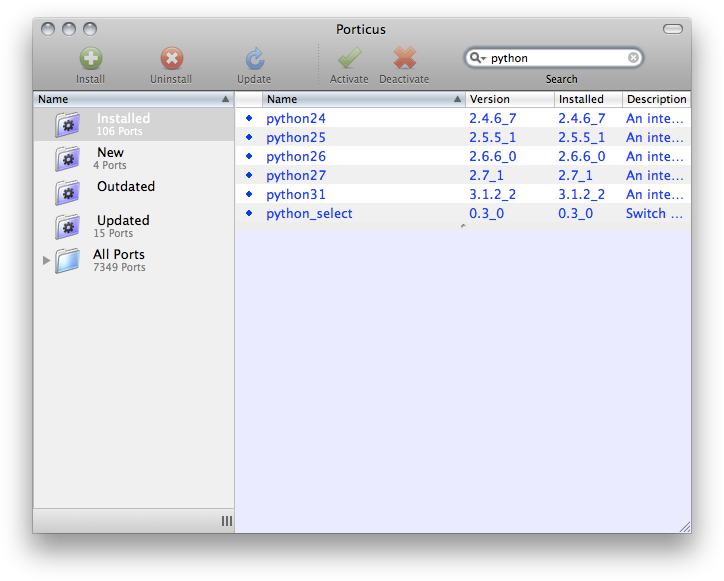Sort sidebar by its Name column header
The height and width of the screenshot is (581, 724).
[x=134, y=99]
